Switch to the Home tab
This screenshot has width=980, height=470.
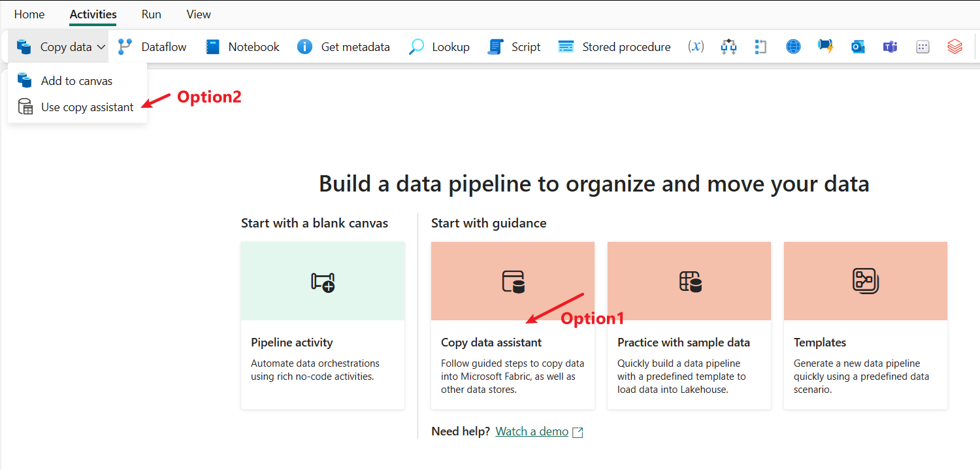(29, 14)
